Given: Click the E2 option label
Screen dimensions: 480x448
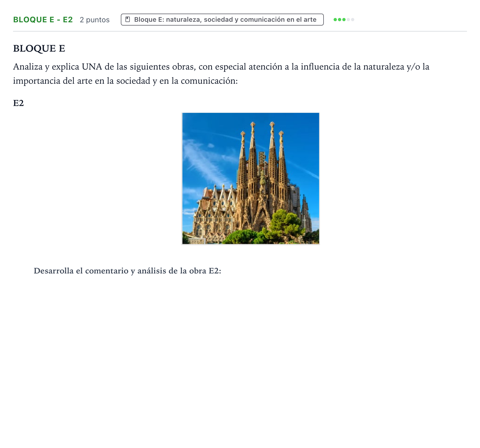Looking at the screenshot, I should tap(19, 103).
